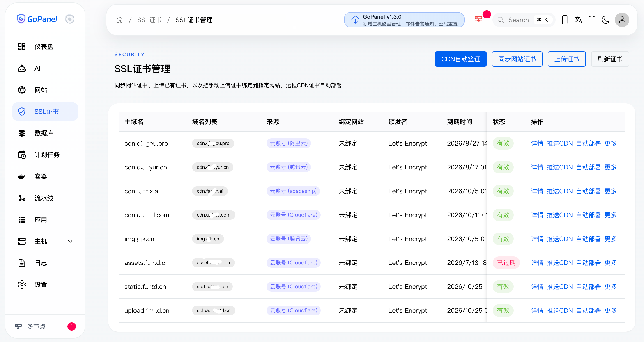Click the 同步网站证书 button
This screenshot has height=342, width=644.
pos(517,59)
